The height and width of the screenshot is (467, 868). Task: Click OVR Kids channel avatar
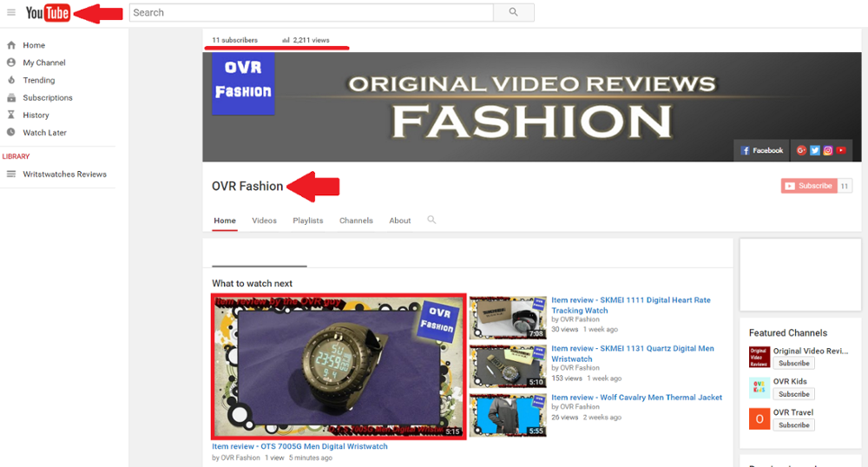[759, 388]
